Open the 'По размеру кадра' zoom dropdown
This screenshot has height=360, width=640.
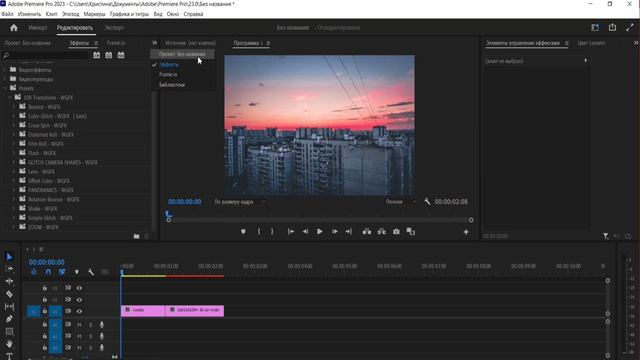coord(240,202)
